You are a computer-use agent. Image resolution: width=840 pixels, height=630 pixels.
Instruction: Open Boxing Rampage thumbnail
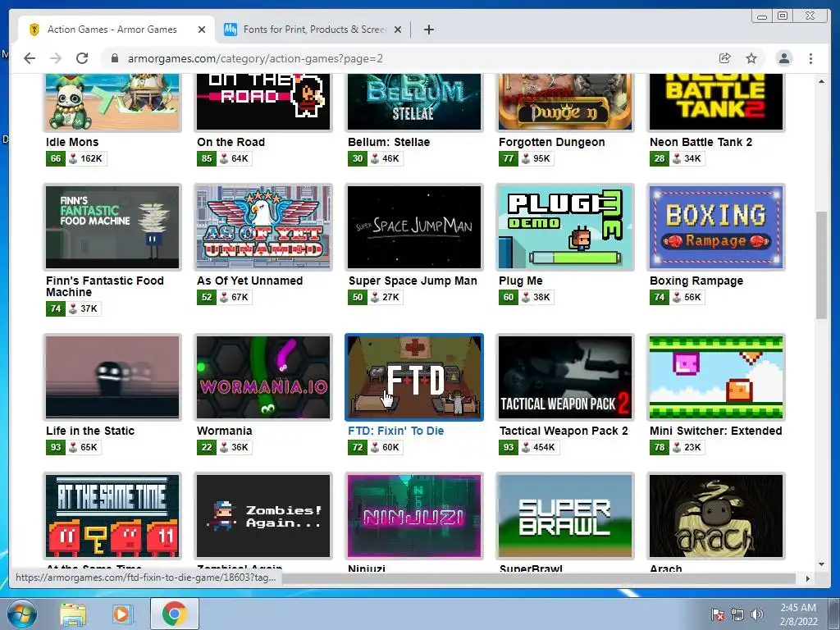coord(716,227)
